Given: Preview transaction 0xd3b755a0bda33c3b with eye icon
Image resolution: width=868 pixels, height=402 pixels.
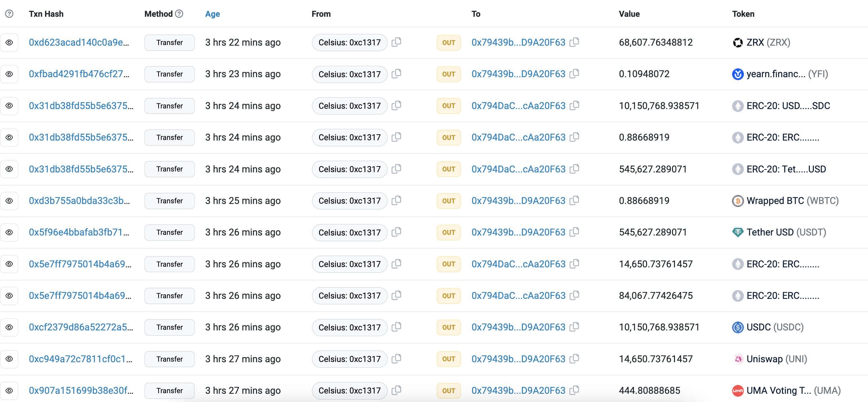Looking at the screenshot, I should [x=9, y=201].
